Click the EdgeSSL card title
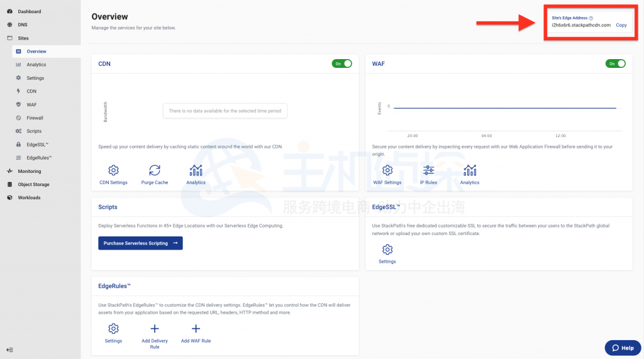This screenshot has height=359, width=644. click(386, 207)
